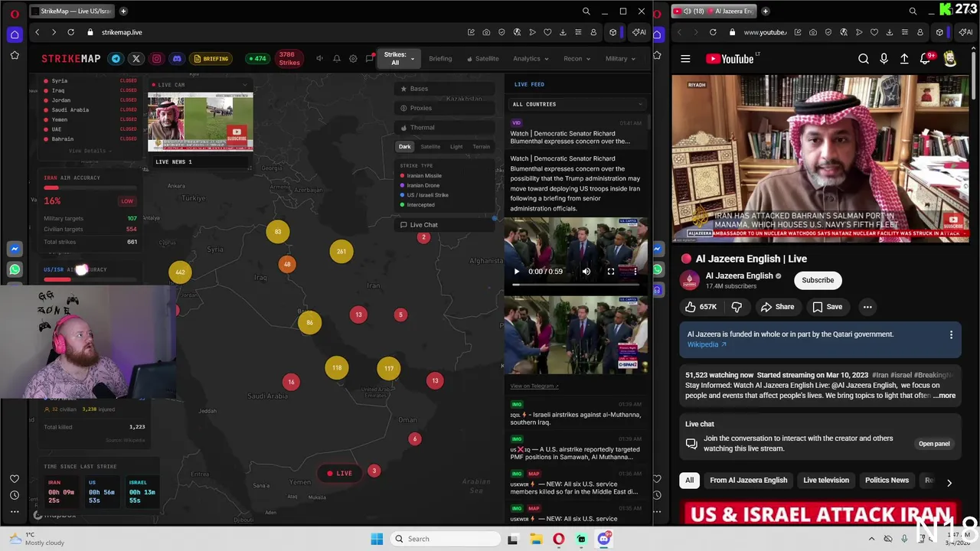Toggle Intercepted strike type filter
The height and width of the screenshot is (551, 980).
[417, 205]
